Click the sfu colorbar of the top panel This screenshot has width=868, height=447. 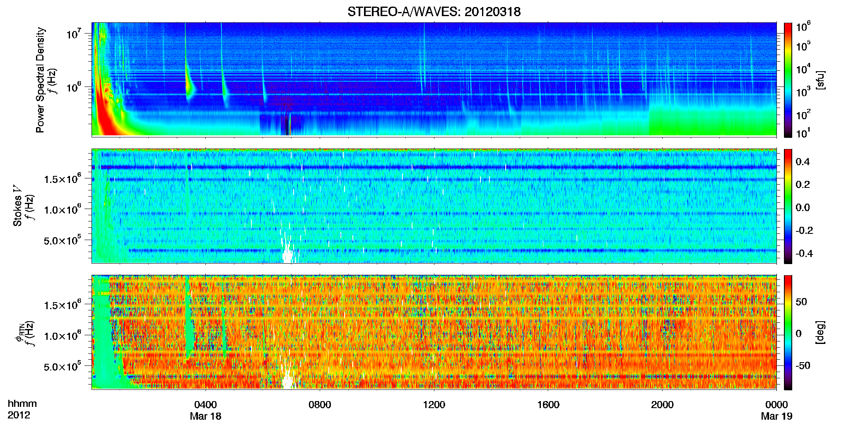click(788, 80)
